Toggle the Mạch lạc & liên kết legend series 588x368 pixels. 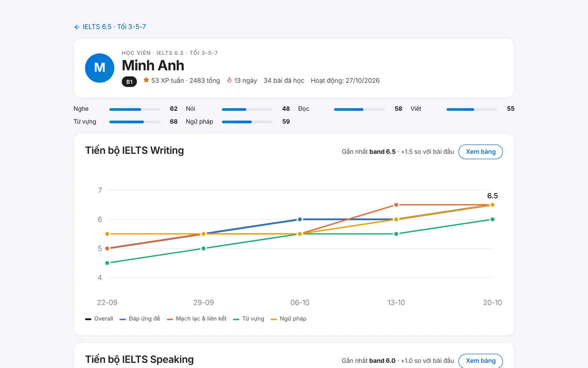pyautogui.click(x=196, y=319)
